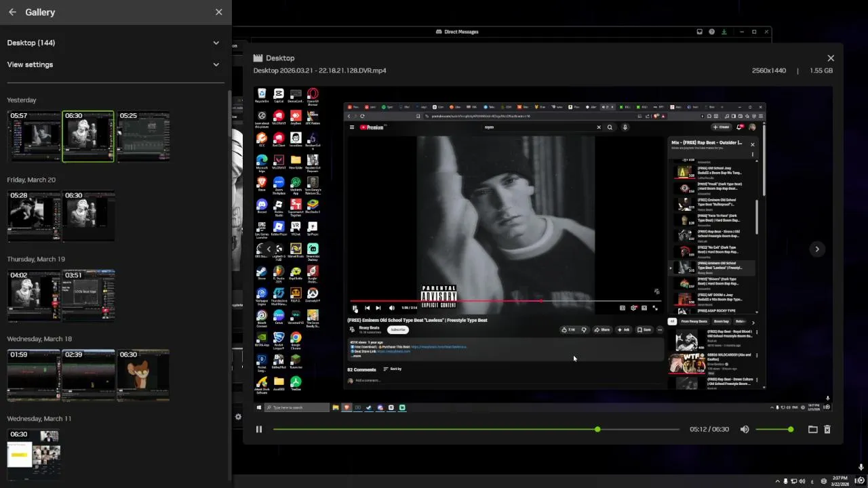Click the Wednesday, March 18 date header
Screen dimensions: 868x488
tap(39, 339)
